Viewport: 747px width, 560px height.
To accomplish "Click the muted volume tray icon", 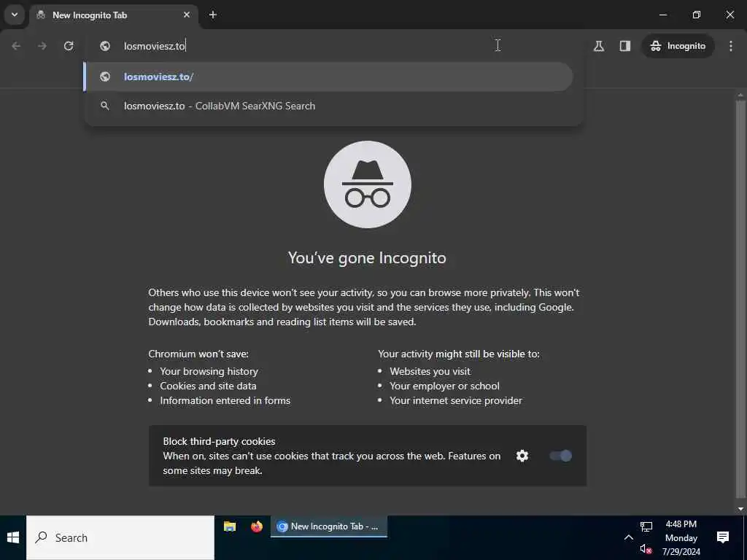I will (x=646, y=549).
